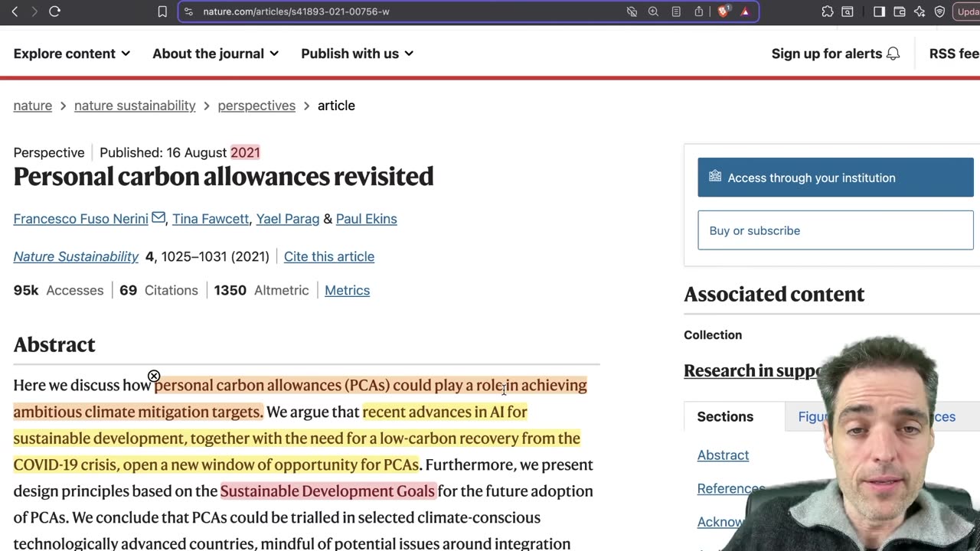The width and height of the screenshot is (980, 551).
Task: Click the 95k Accesses count
Action: 58,290
